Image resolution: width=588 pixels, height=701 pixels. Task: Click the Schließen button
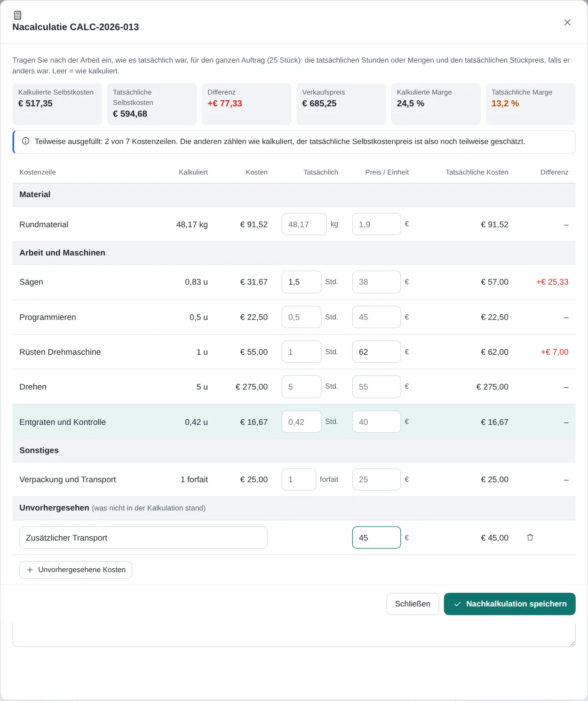pos(413,604)
